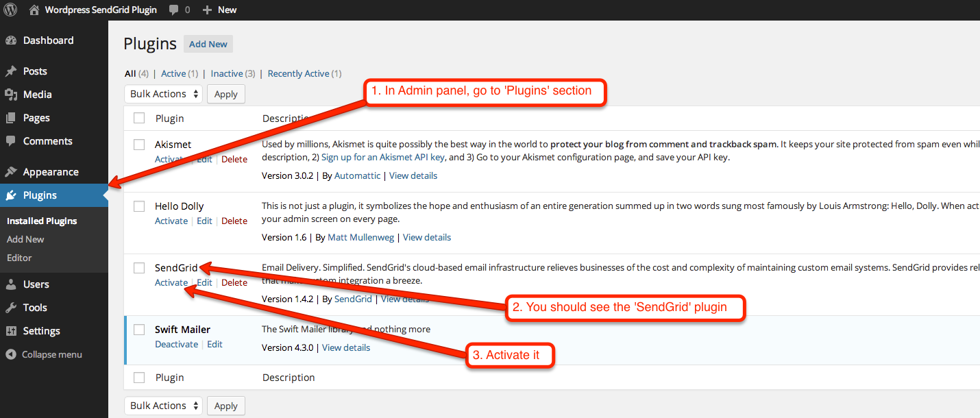Image resolution: width=980 pixels, height=418 pixels.
Task: Click the Dashboard gauge icon
Action: [x=11, y=40]
